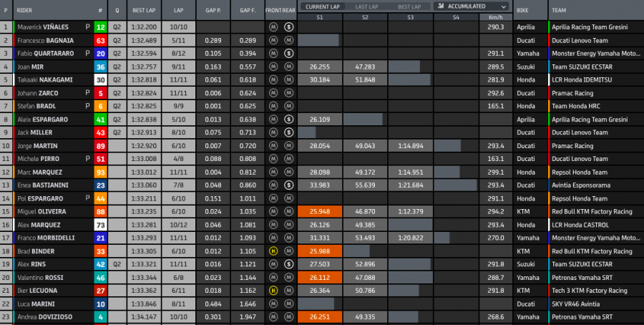Click Iker Lecuona's hard front tyre icon

pos(273,291)
